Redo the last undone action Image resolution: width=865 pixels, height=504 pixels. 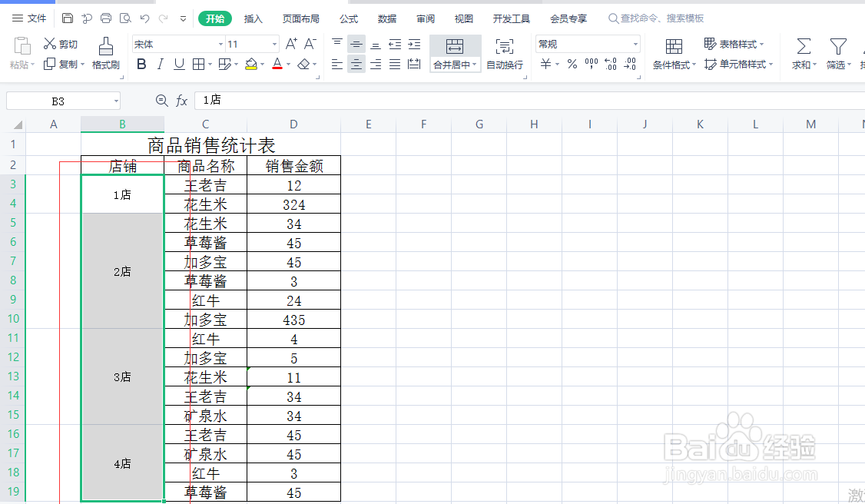coord(164,18)
